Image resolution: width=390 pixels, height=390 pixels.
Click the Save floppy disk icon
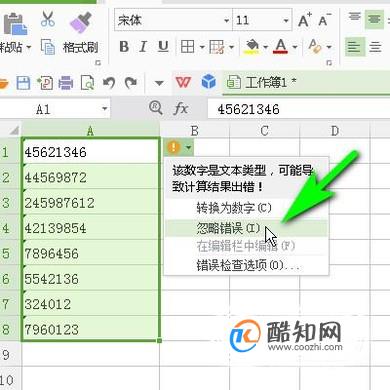point(23,83)
